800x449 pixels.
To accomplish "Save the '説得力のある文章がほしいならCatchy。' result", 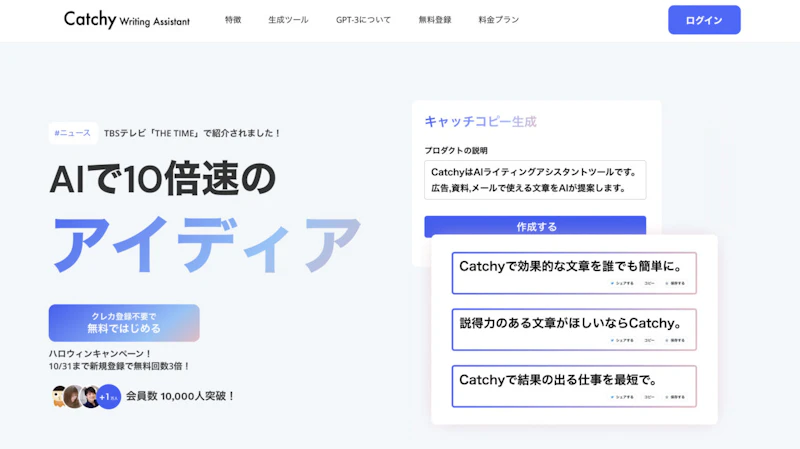I will point(675,340).
